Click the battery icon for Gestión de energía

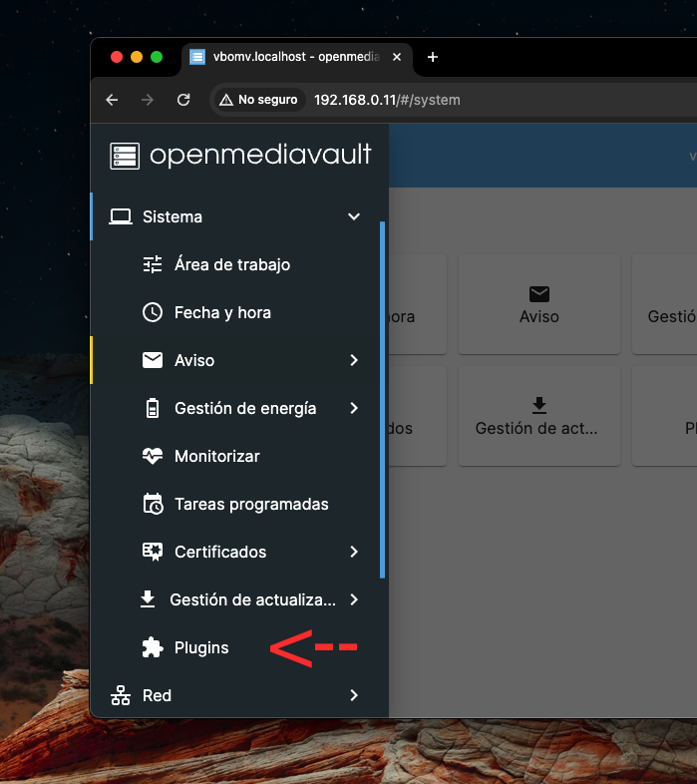(x=153, y=409)
